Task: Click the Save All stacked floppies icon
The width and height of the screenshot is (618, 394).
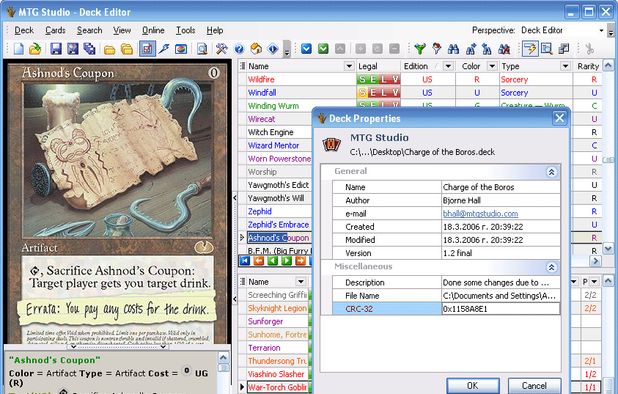Action: pyautogui.click(x=89, y=49)
